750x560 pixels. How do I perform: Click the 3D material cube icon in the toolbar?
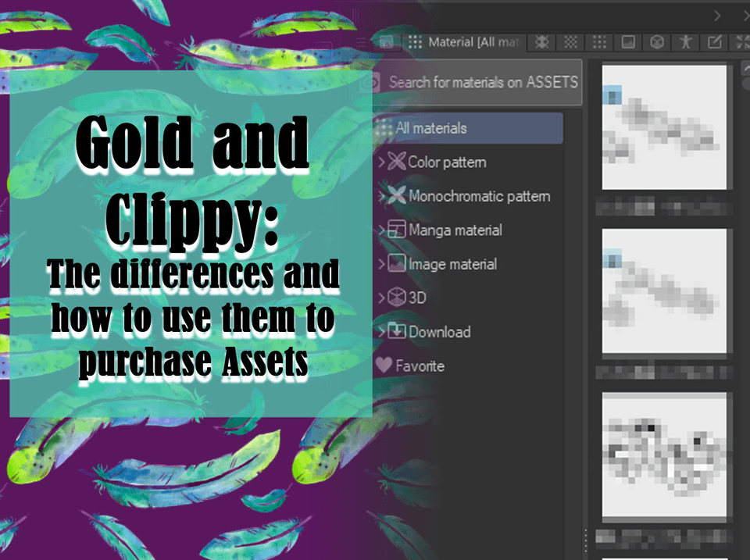pyautogui.click(x=656, y=43)
